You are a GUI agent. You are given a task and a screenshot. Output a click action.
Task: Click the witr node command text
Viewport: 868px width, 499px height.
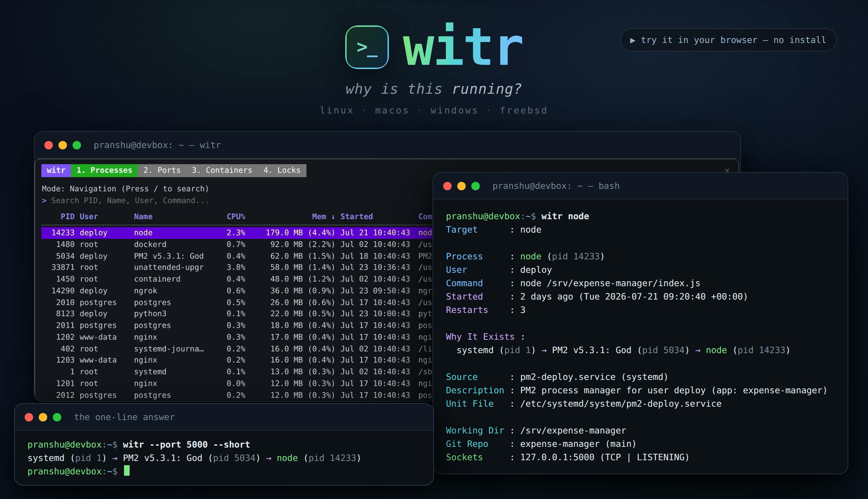coord(565,216)
